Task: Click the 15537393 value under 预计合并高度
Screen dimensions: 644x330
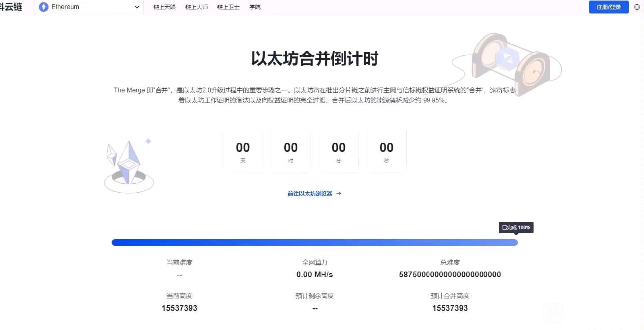Action: coord(450,308)
